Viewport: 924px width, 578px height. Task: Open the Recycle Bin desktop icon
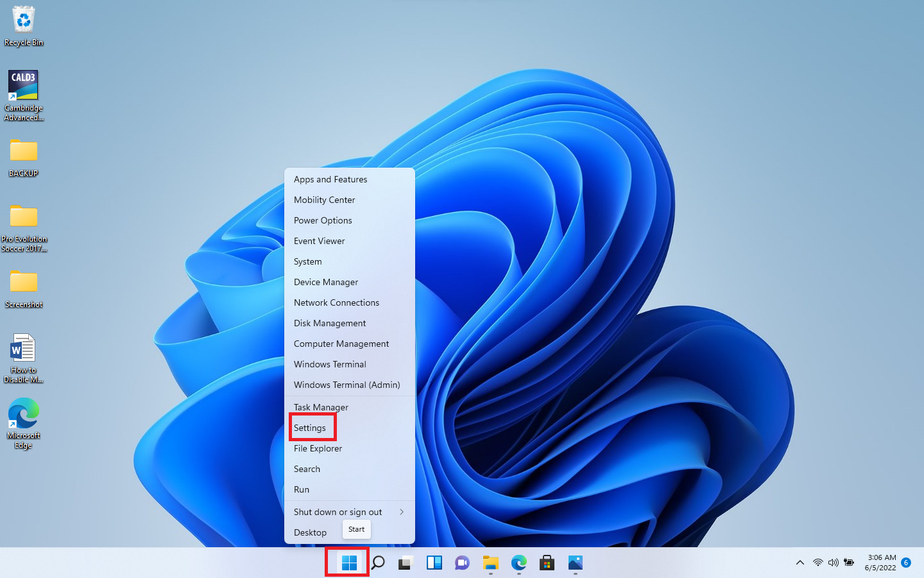(x=24, y=26)
